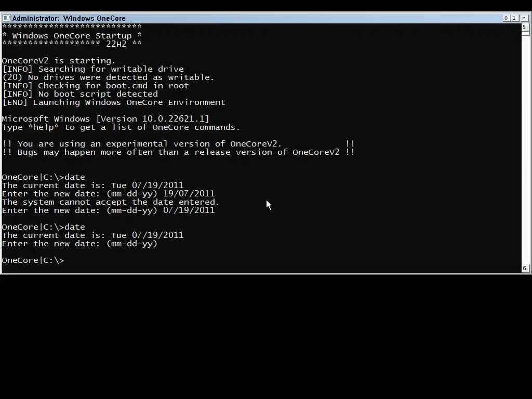Click the scroll-down arrow labeled 6
Image resolution: width=532 pixels, height=399 pixels.
tap(525, 268)
